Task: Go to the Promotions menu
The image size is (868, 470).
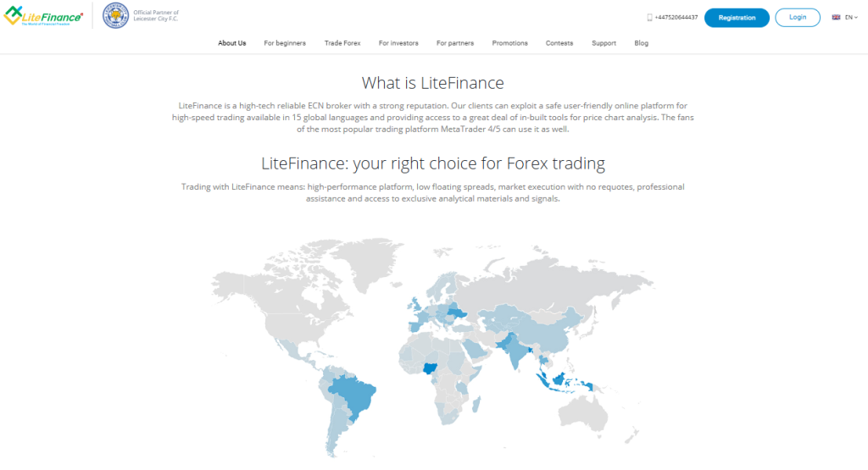Action: [509, 43]
